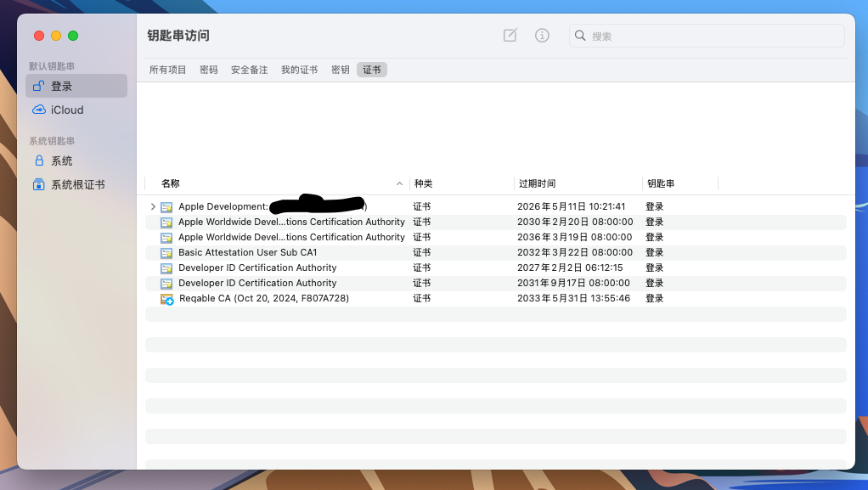
Task: Select the Apple Development certificate name
Action: point(273,206)
